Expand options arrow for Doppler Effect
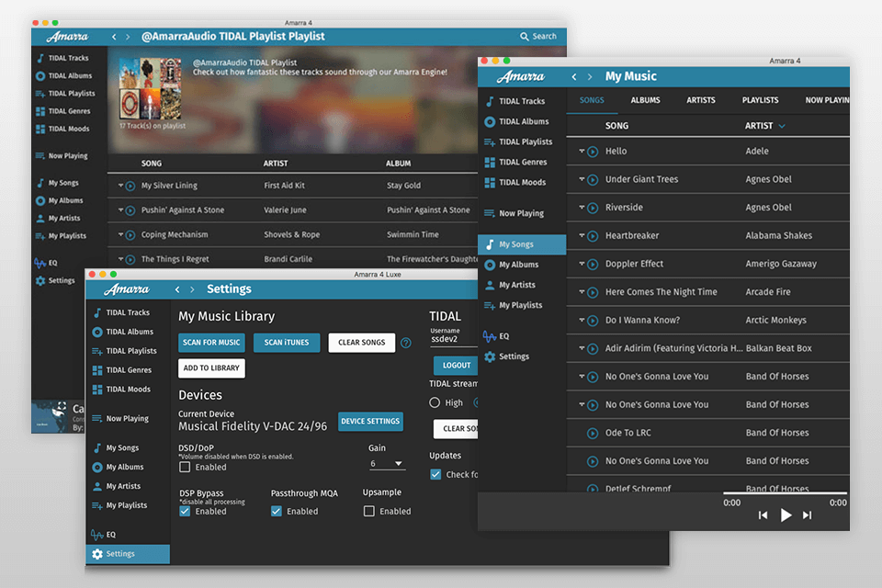This screenshot has width=882, height=588. point(582,263)
